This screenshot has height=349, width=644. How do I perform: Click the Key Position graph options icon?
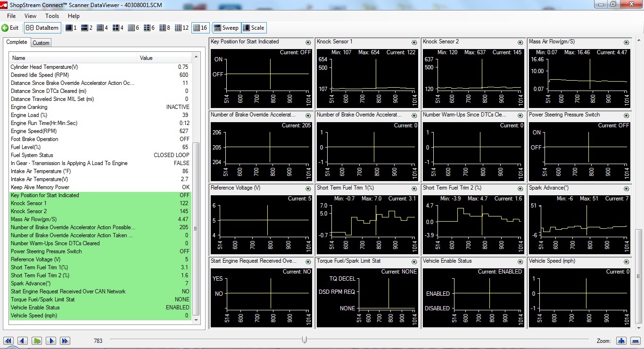click(x=308, y=42)
